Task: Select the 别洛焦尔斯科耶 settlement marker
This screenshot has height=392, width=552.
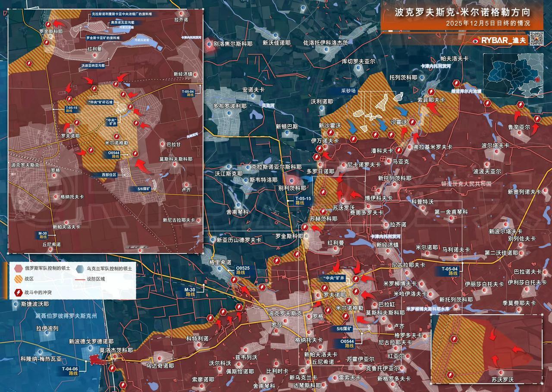Action: point(210,44)
